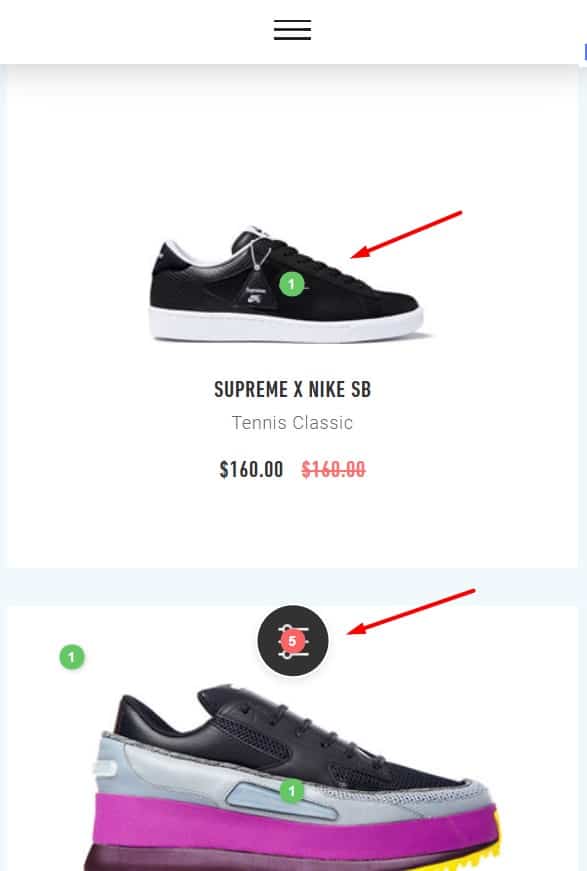Click the struck-through red $160.00 price
Screen dimensions: 587x871
(333, 470)
